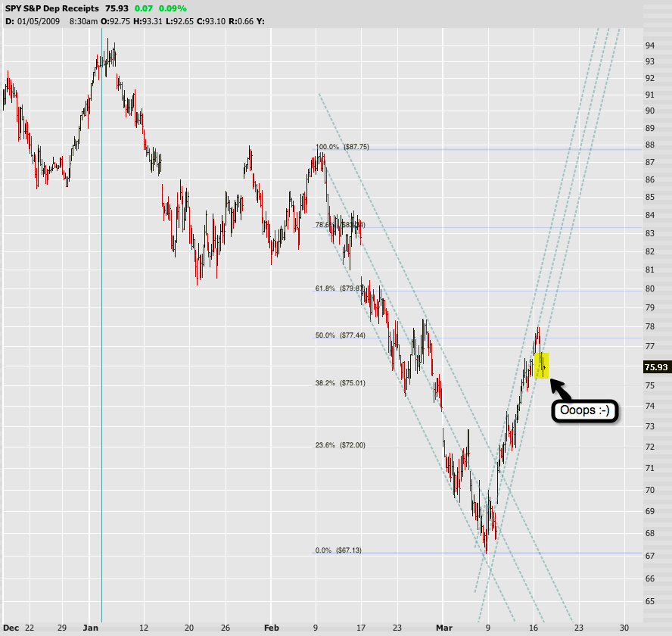The height and width of the screenshot is (636, 672).
Task: Click the 78.6% Fibonacci retracement label
Action: point(341,224)
